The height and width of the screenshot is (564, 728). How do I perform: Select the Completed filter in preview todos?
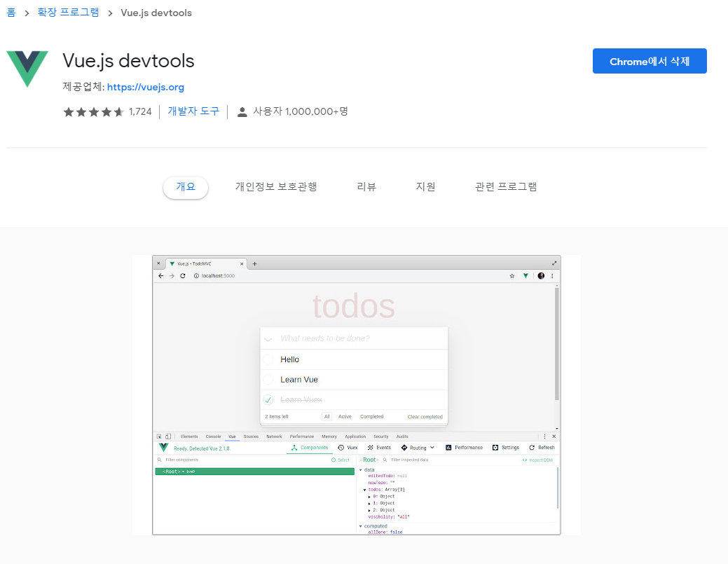pyautogui.click(x=372, y=416)
